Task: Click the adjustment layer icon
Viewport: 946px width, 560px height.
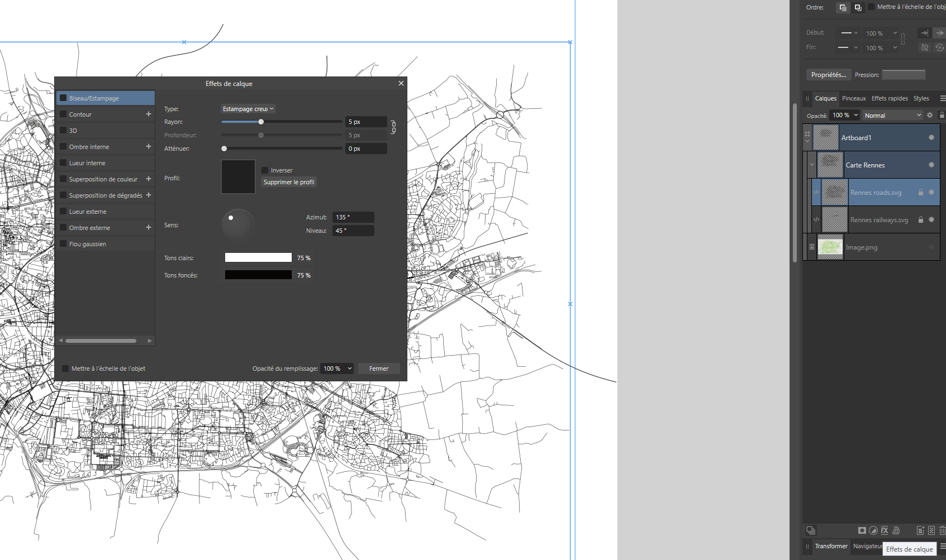Action: [x=873, y=530]
